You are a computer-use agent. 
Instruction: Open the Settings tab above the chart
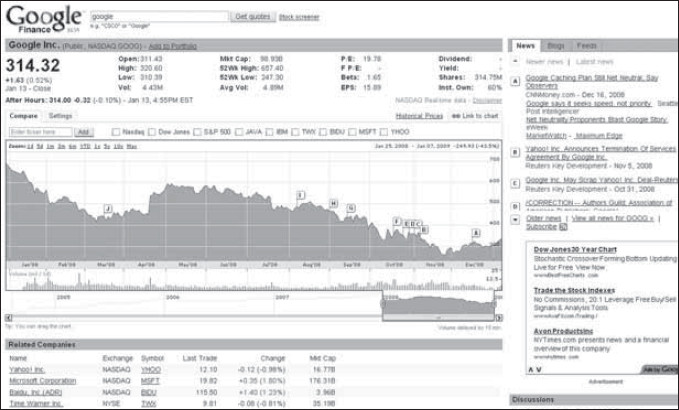pos(60,116)
